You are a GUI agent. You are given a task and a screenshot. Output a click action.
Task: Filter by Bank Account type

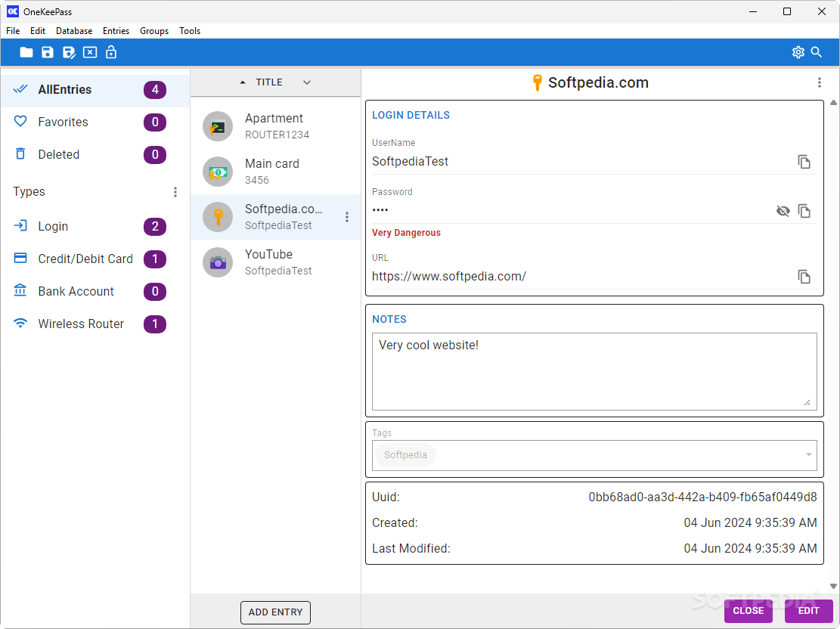pos(95,292)
